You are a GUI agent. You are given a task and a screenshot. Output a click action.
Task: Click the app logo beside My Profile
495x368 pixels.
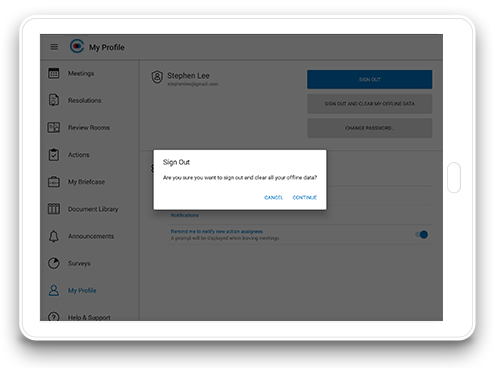point(77,46)
